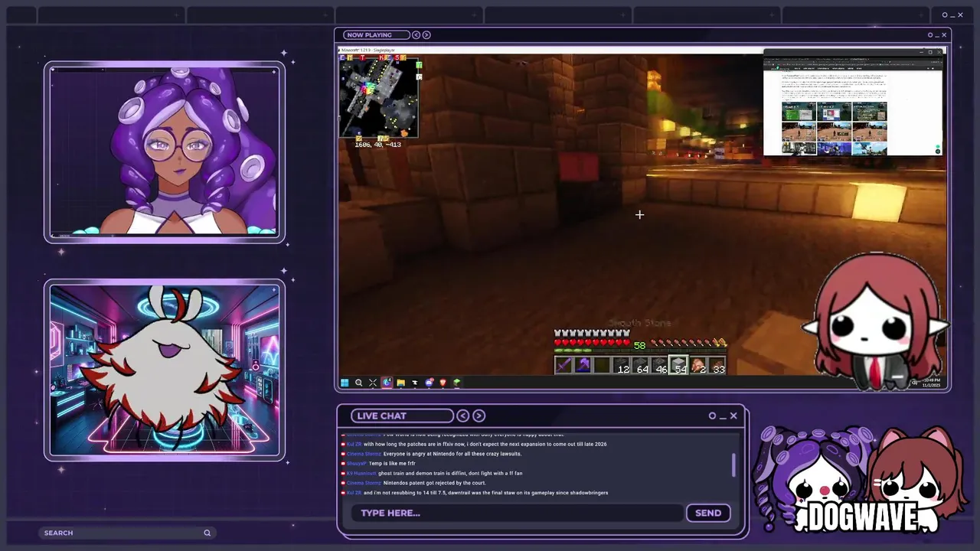Select the empty third hotbar slot
The width and height of the screenshot is (980, 551).
pos(603,366)
